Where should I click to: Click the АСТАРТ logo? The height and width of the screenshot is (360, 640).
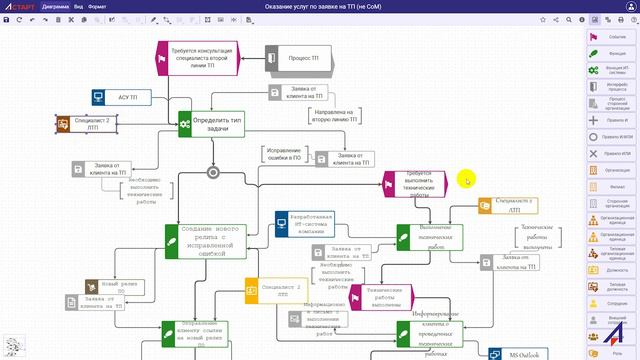(20, 7)
